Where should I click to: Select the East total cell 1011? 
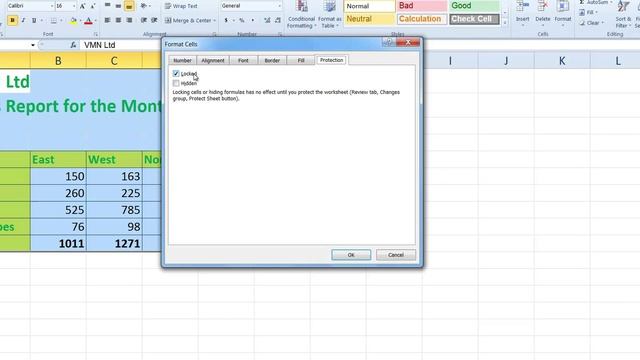(x=58, y=243)
